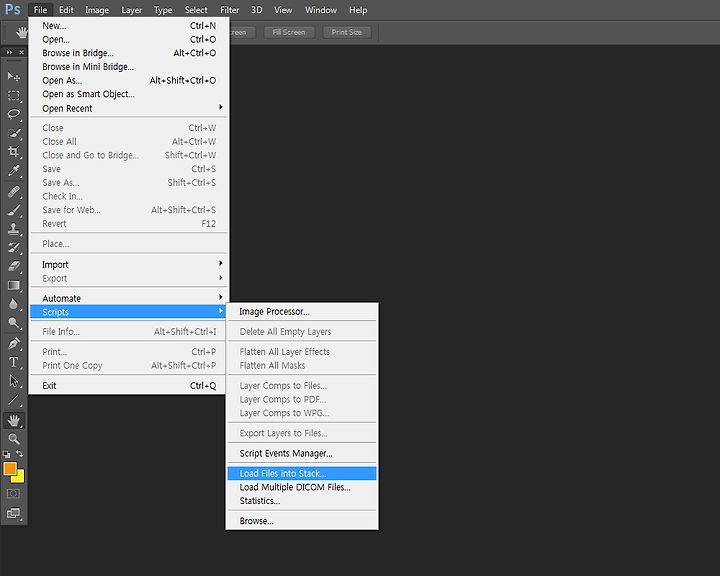Select the Blur tool
The height and width of the screenshot is (576, 720).
tap(13, 304)
